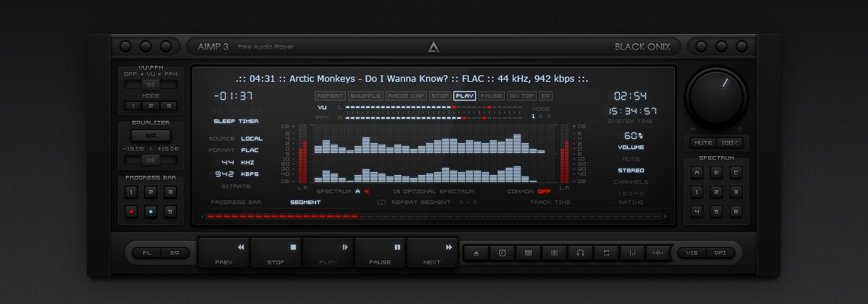This screenshot has width=868, height=304.
Task: Click the COMMON OFF label
Action: pyautogui.click(x=529, y=191)
